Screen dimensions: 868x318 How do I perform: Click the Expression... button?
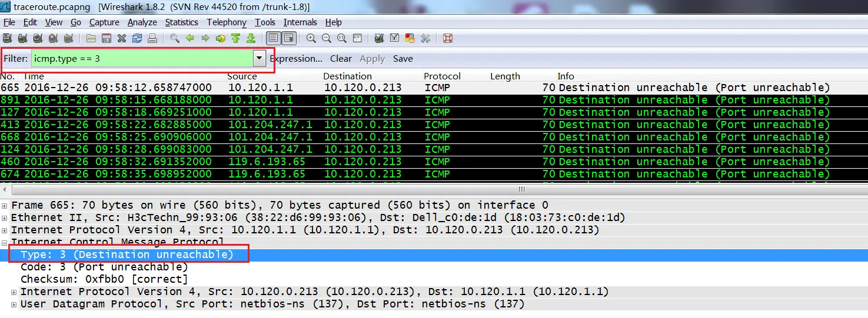tap(296, 59)
